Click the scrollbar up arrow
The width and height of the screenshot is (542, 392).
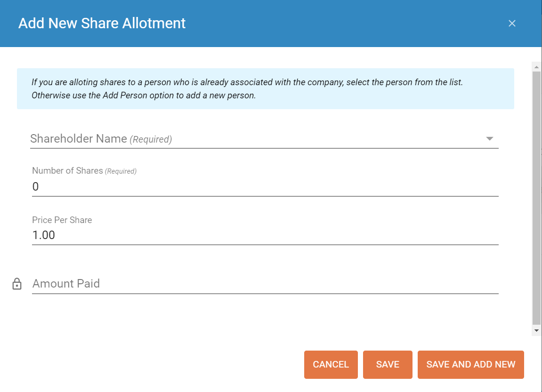click(x=536, y=66)
